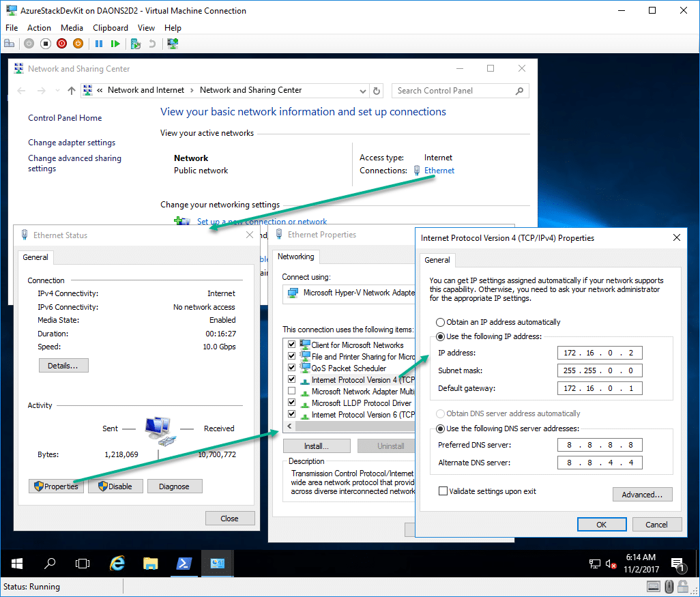Select General tab in Ethernet Status

pos(35,257)
